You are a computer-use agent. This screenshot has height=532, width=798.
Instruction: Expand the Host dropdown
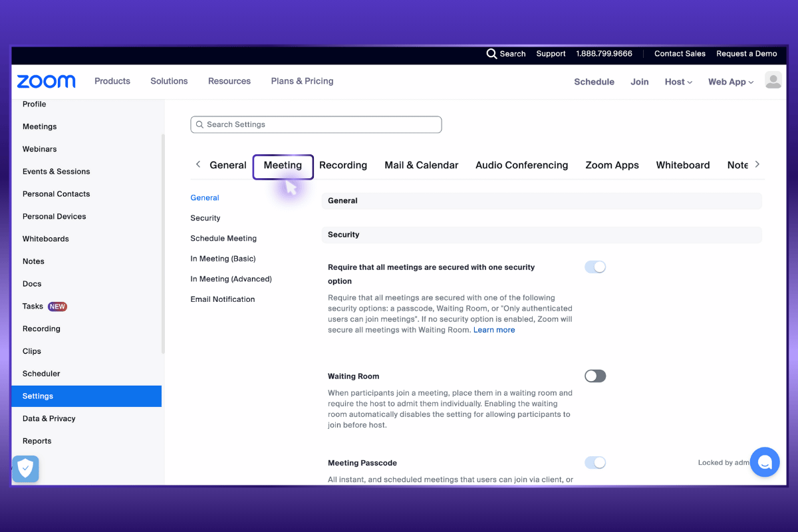pos(678,82)
